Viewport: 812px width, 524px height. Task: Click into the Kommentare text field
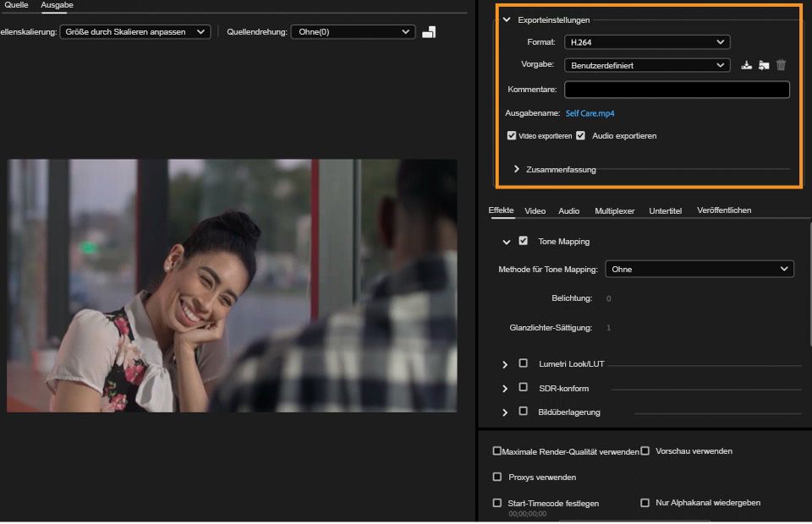coord(677,90)
